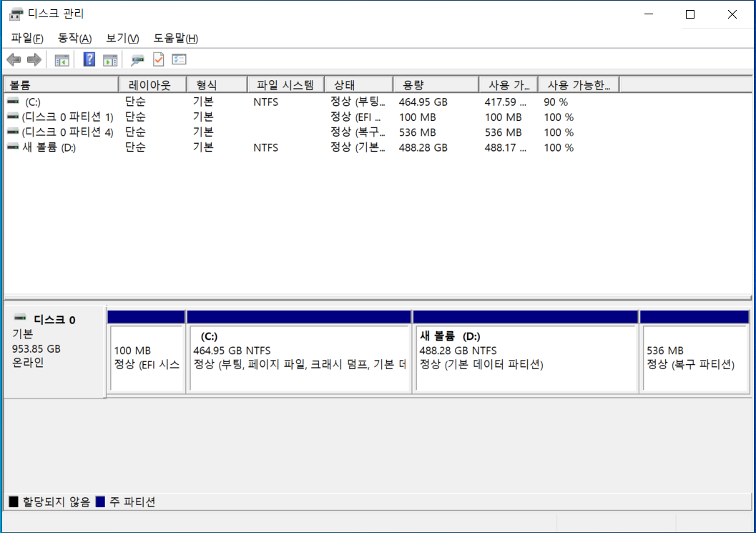Screen dimensions: 756x533
Task: Click the disk icon beside 디스크 0
Action: (x=20, y=318)
